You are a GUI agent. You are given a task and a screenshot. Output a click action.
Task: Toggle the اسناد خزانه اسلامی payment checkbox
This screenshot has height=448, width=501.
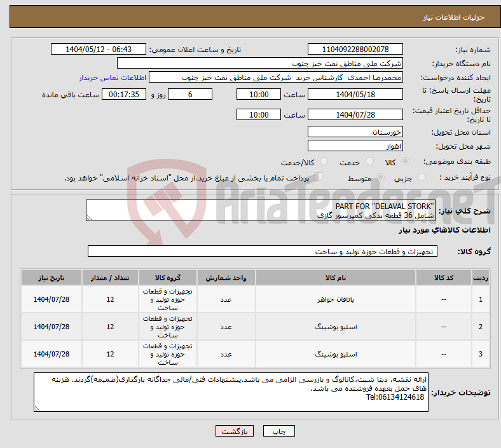coord(318,177)
